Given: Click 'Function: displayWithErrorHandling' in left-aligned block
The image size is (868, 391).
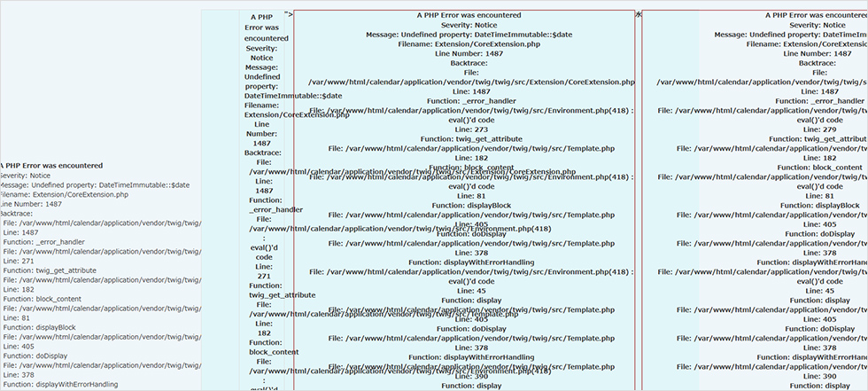Looking at the screenshot, I should 60,385.
